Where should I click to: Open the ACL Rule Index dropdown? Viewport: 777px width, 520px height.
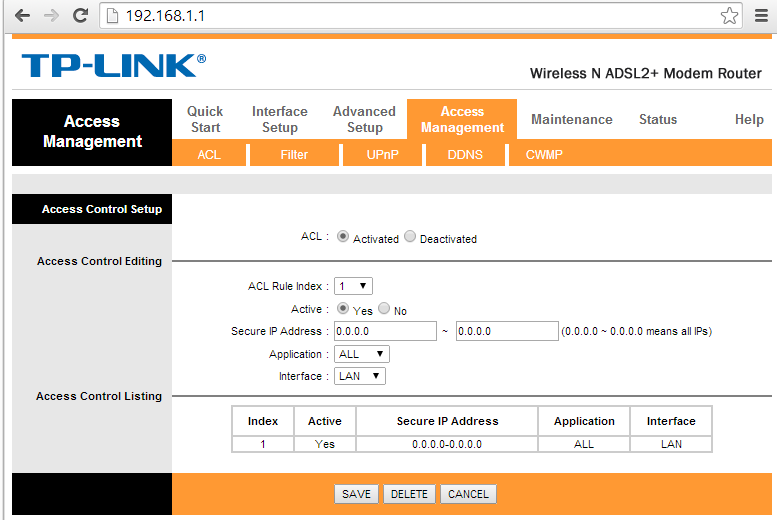(353, 286)
